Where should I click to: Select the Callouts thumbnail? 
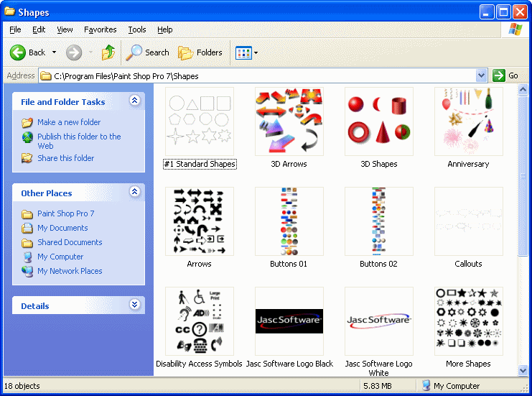click(469, 221)
